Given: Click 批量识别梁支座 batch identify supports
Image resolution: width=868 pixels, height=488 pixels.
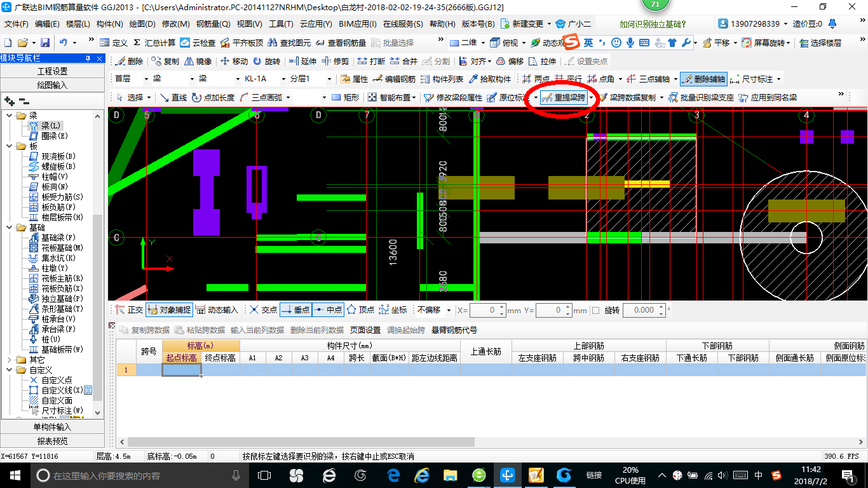Looking at the screenshot, I should pyautogui.click(x=700, y=98).
